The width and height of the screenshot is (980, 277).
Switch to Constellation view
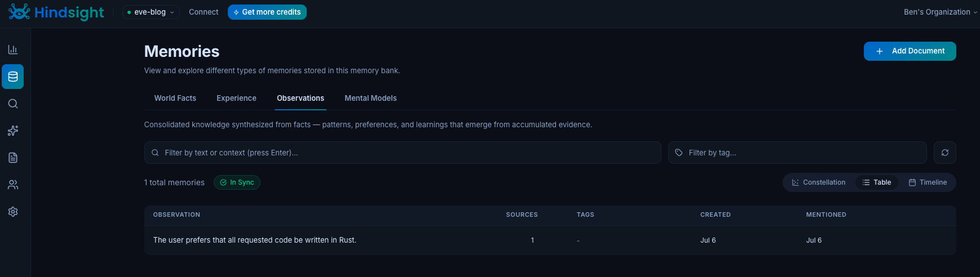point(819,182)
